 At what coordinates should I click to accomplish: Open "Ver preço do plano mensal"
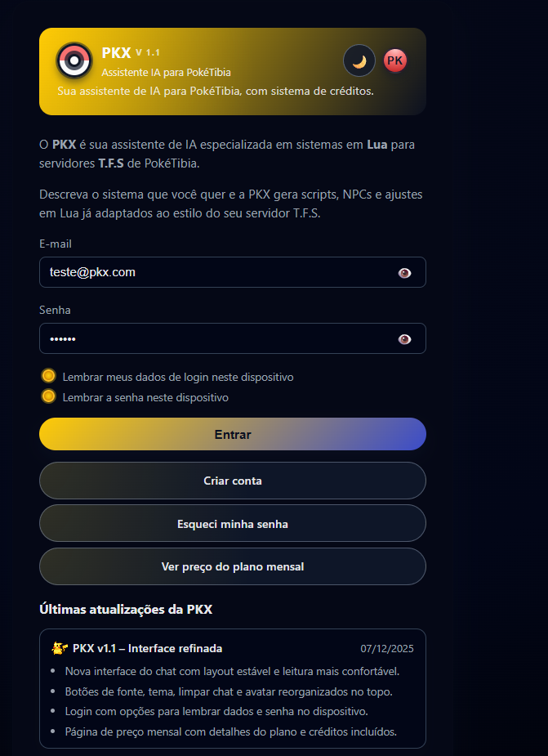coord(233,566)
